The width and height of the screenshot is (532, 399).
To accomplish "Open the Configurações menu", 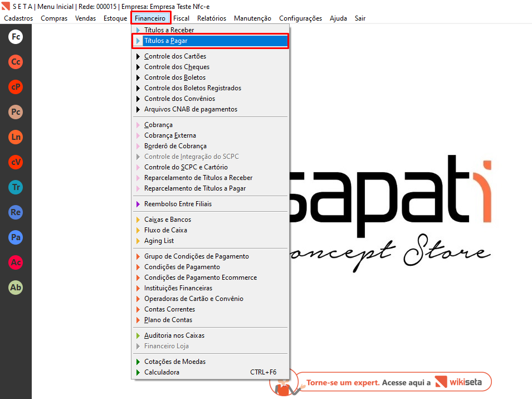I will (300, 18).
